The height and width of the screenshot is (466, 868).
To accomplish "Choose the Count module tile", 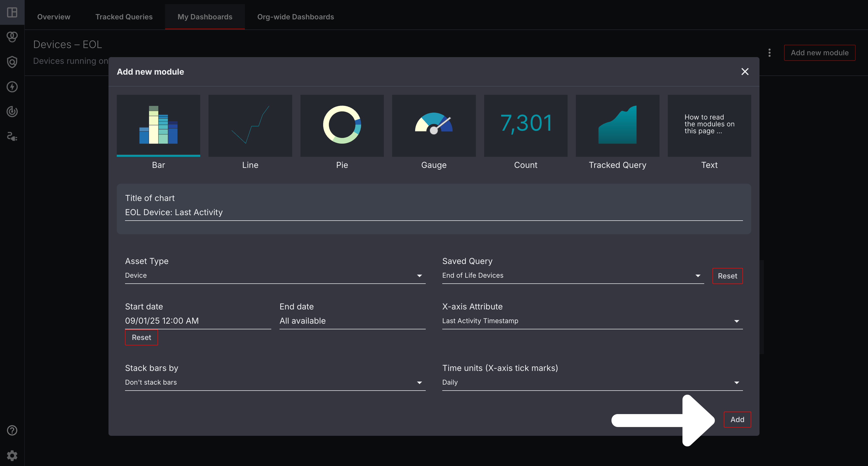I will point(525,125).
